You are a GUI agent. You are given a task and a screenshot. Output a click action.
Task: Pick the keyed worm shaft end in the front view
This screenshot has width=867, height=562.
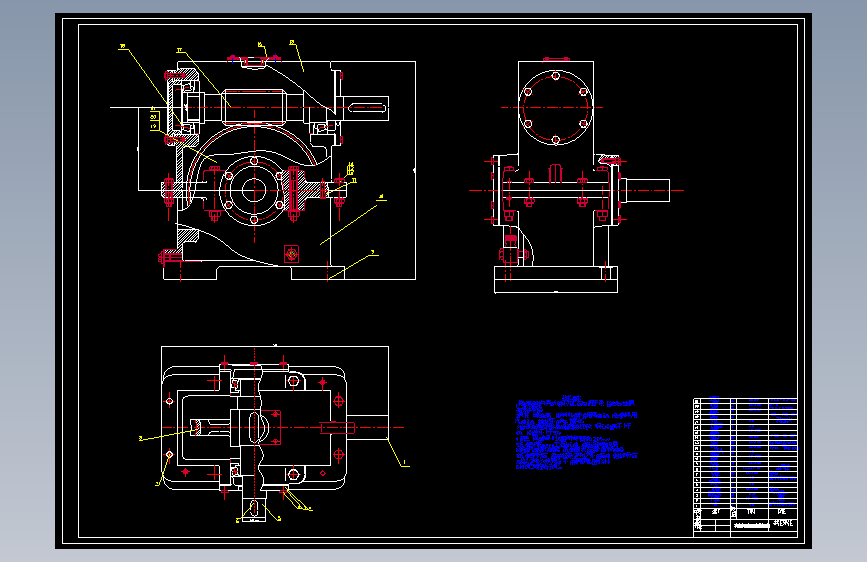[365, 108]
